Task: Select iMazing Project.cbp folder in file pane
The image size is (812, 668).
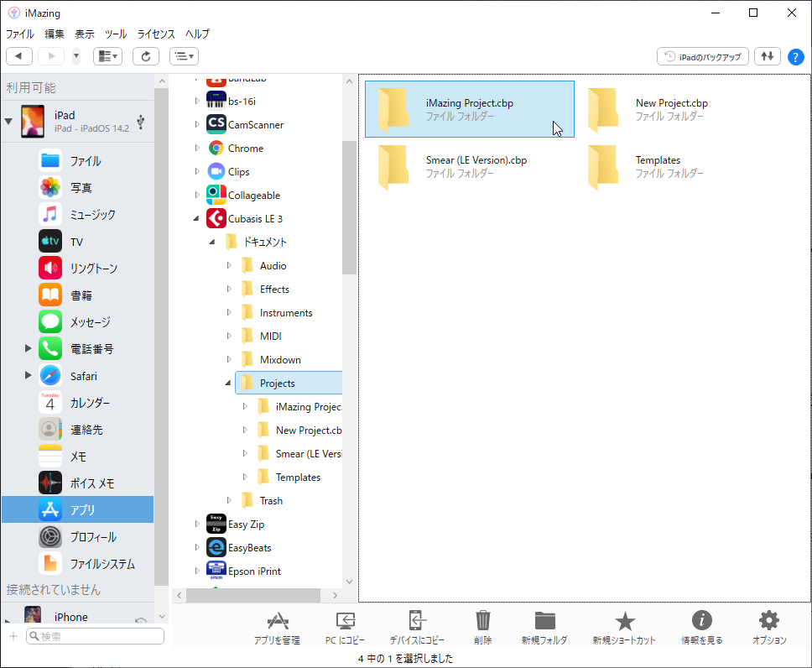Action: (470, 109)
